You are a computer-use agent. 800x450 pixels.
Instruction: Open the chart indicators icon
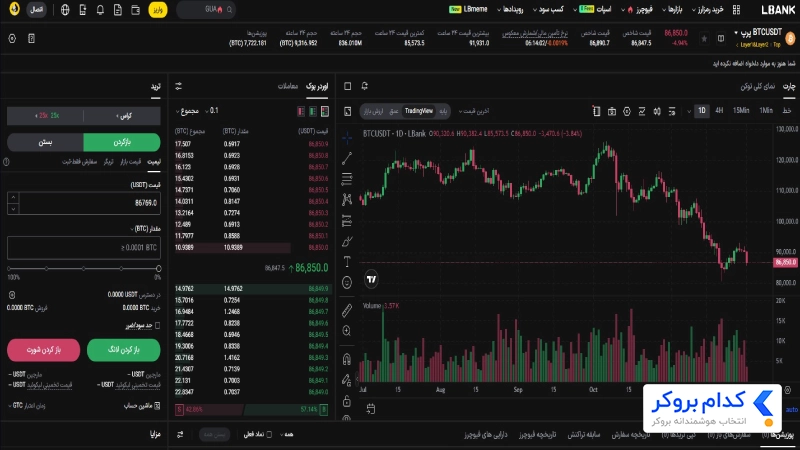642,111
